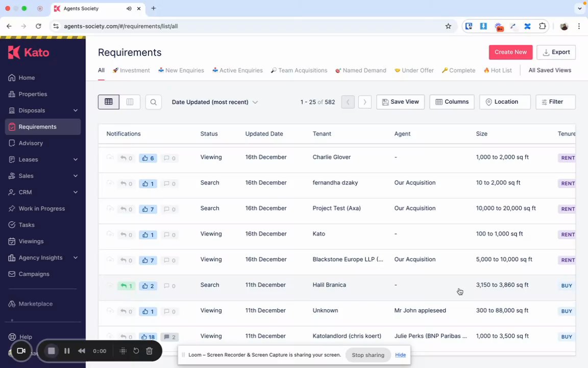This screenshot has width=588, height=368.
Task: Click the Kato logo
Action: click(29, 52)
